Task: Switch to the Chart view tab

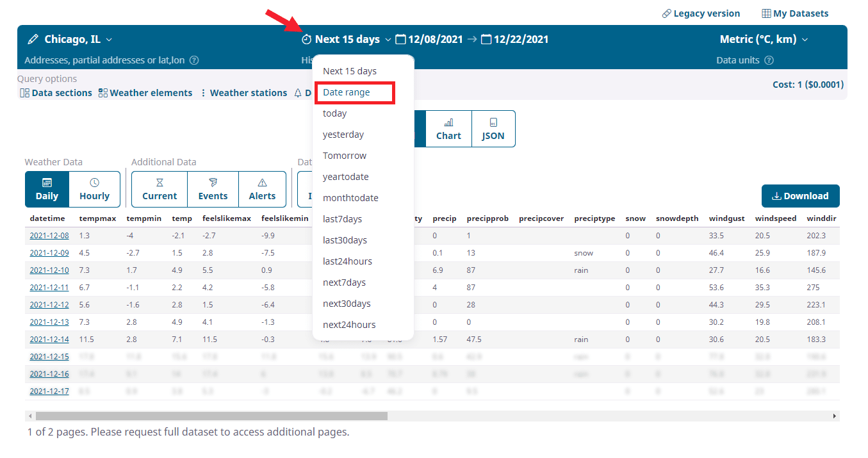Action: [x=448, y=129]
